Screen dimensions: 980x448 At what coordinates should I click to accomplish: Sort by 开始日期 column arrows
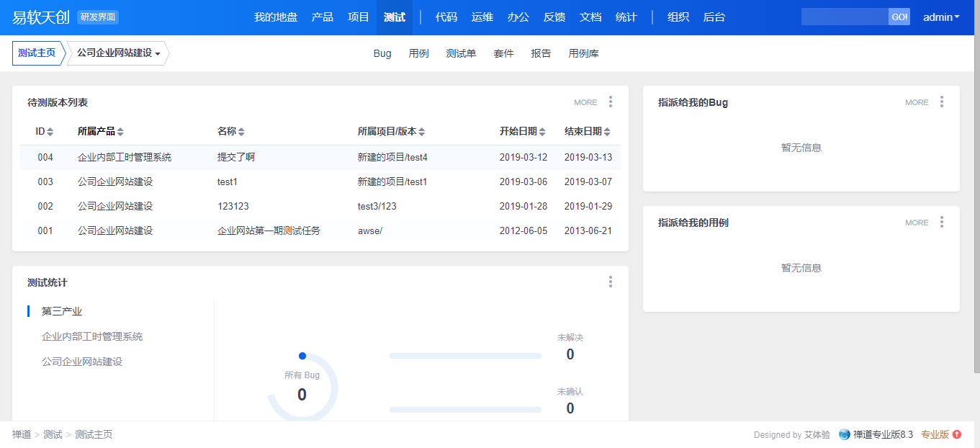coord(542,132)
